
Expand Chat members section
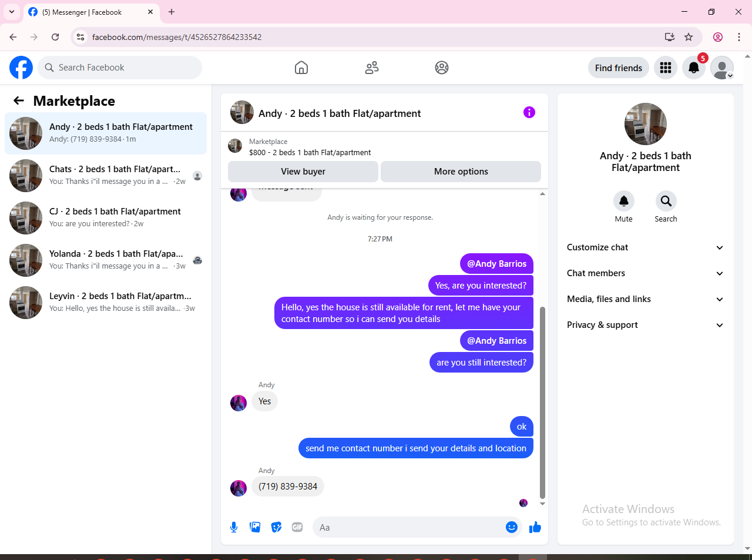click(x=645, y=273)
